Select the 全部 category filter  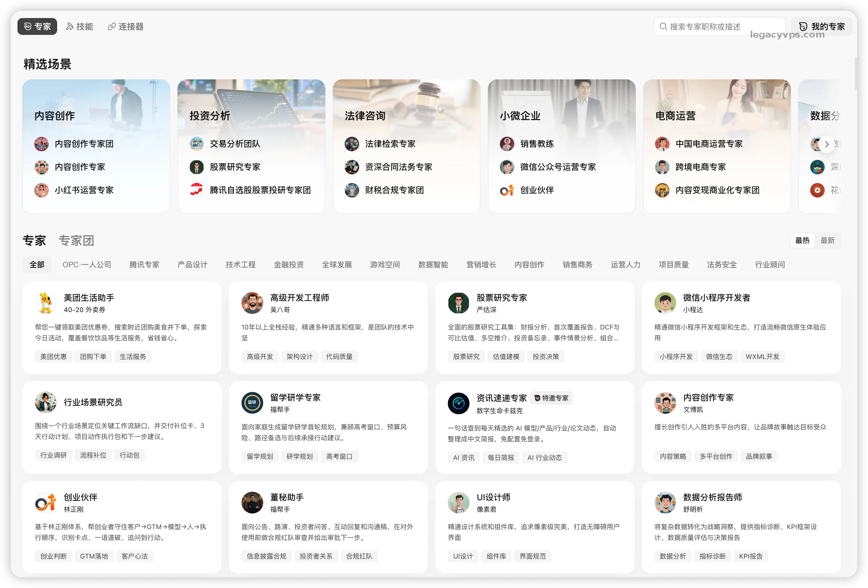[x=37, y=265]
